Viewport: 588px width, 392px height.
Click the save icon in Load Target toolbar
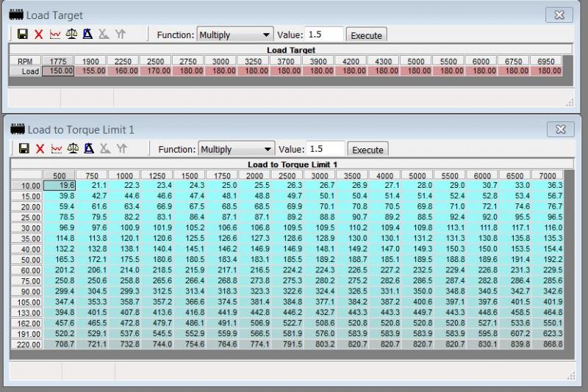(21, 35)
